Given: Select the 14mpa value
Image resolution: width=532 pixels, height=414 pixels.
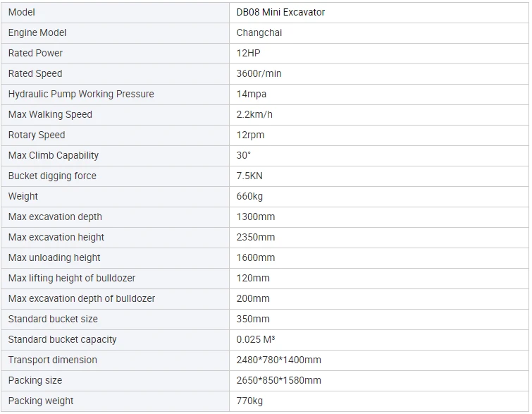Looking at the screenshot, I should click(x=252, y=94).
